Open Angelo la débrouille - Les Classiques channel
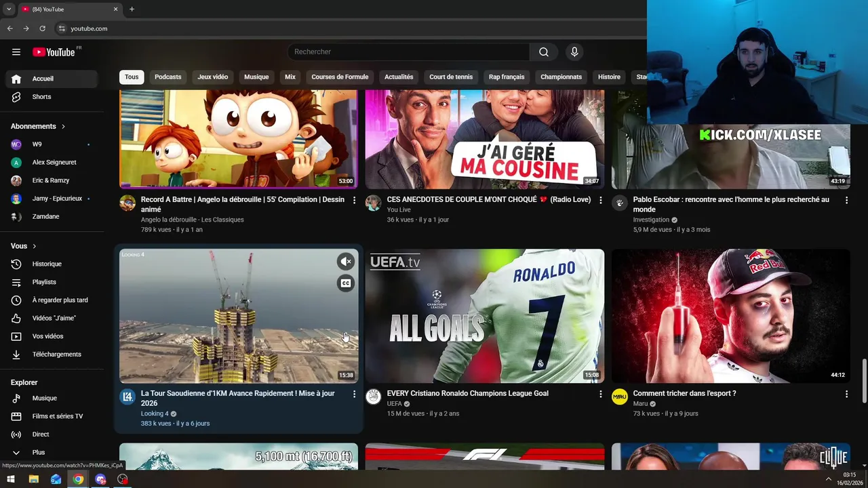Image resolution: width=868 pixels, height=488 pixels. click(192, 220)
